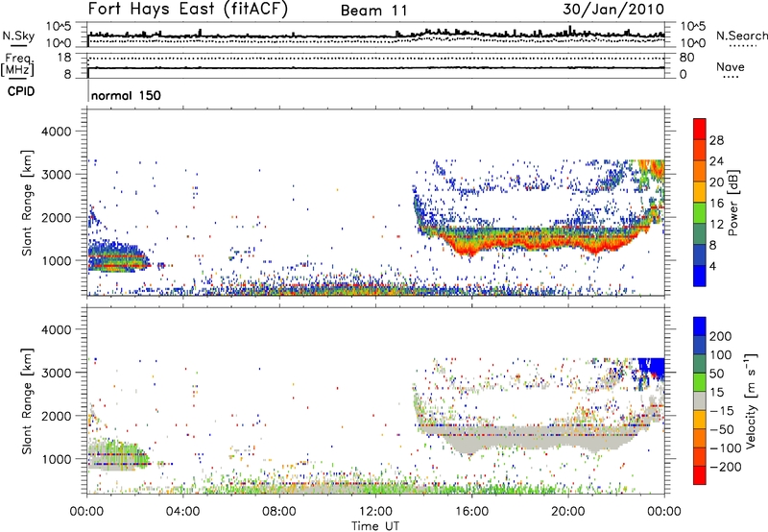Click the '4000' tick of power panel
The width and height of the screenshot is (768, 532).
coord(56,132)
